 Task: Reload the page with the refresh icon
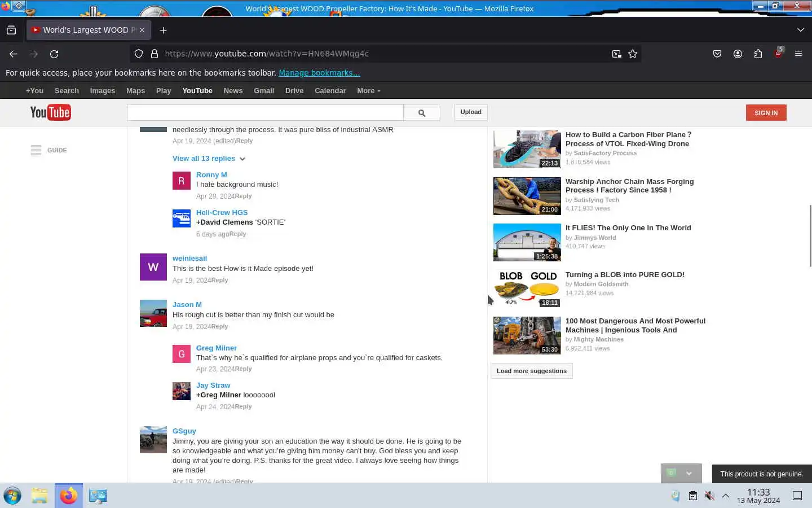click(54, 54)
